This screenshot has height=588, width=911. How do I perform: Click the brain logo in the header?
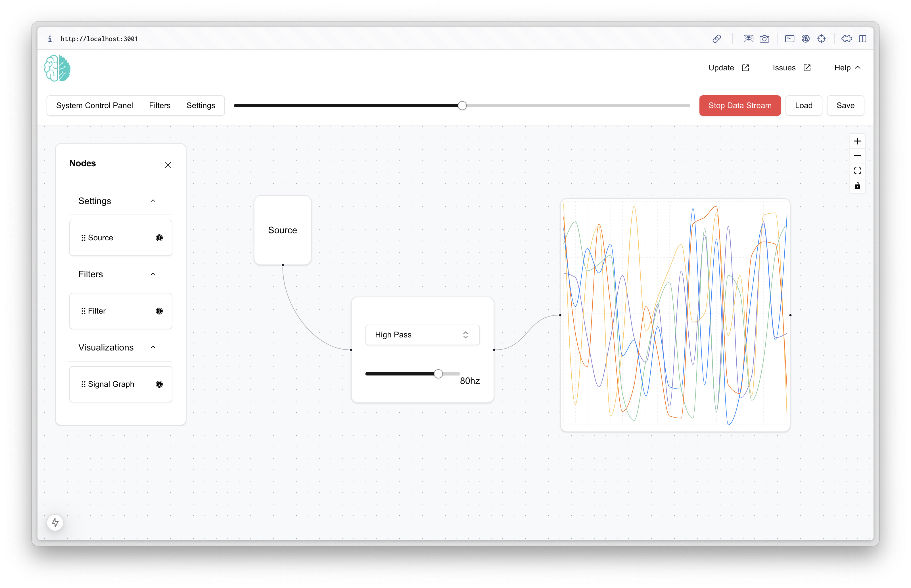[x=57, y=68]
